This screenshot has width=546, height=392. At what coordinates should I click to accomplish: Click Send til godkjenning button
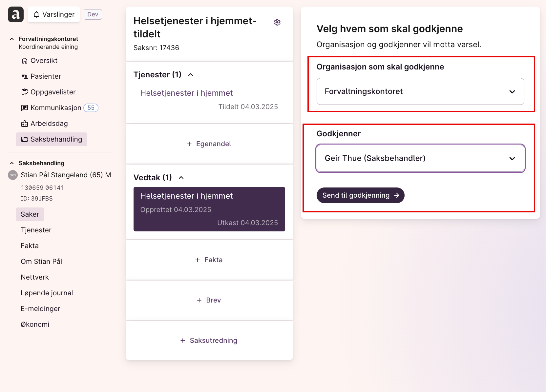[360, 195]
